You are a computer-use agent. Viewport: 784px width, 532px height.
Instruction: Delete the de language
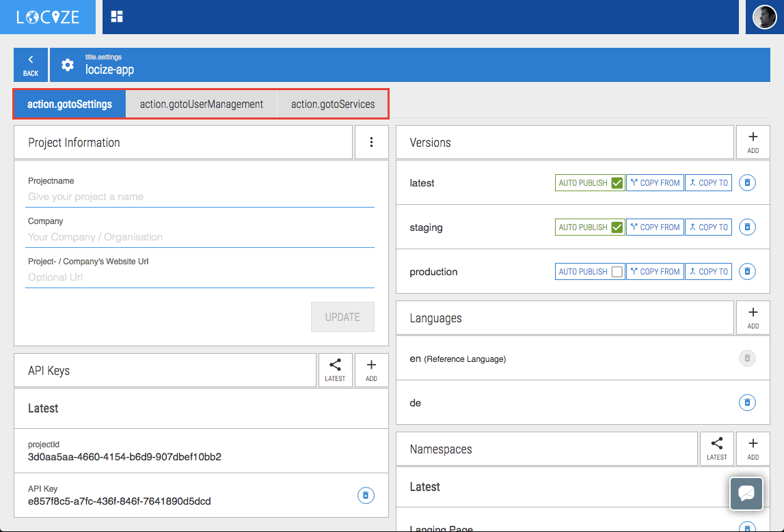click(747, 403)
